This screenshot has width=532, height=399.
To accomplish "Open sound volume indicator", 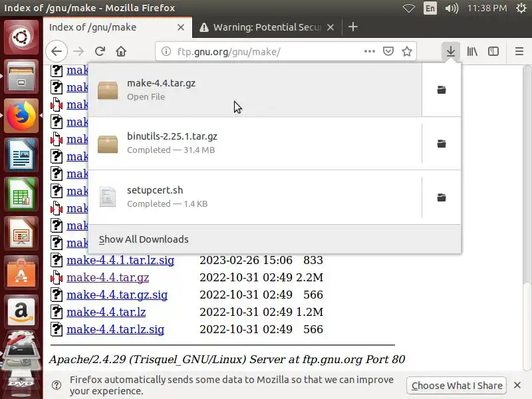I will [452, 8].
